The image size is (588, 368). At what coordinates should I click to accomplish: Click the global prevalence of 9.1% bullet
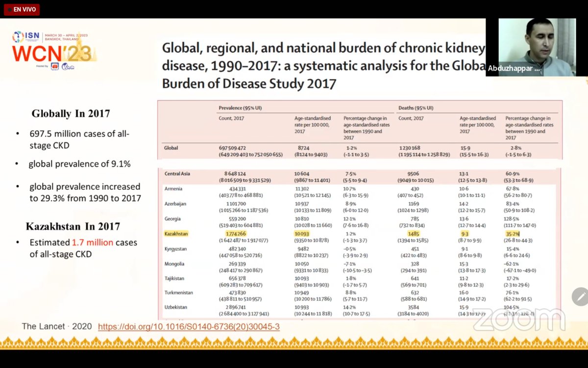tap(79, 164)
